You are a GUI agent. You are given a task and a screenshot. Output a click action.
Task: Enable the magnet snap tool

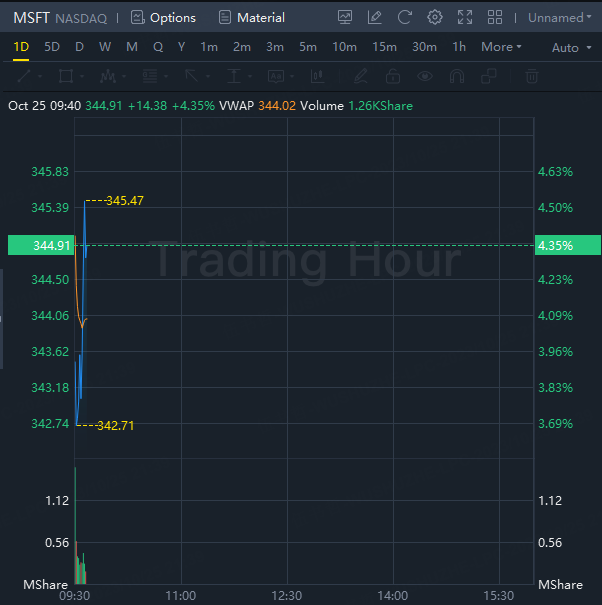tap(457, 76)
